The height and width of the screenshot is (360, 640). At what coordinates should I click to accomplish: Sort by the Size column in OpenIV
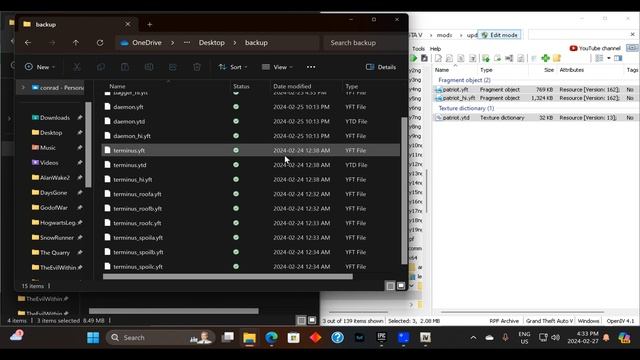(x=549, y=70)
